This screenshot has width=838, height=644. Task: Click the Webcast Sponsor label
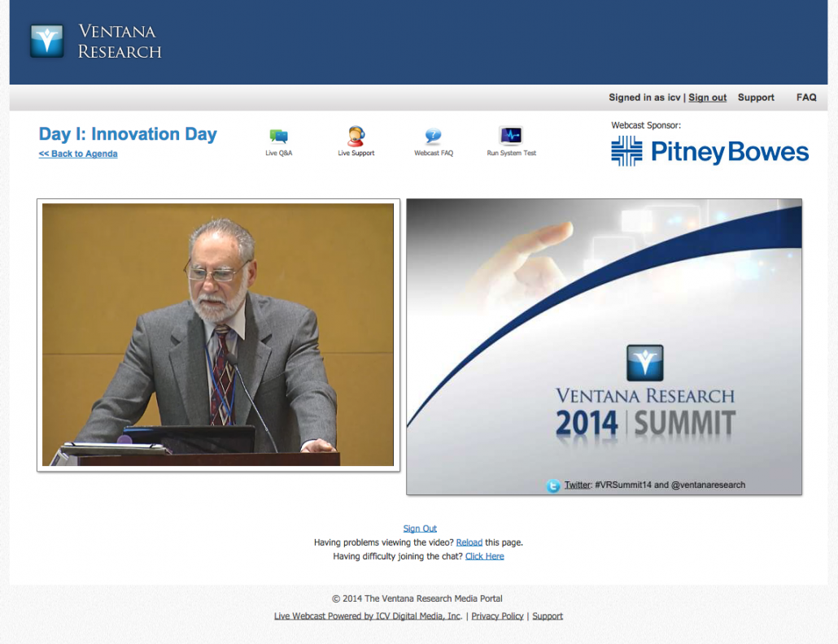point(646,125)
